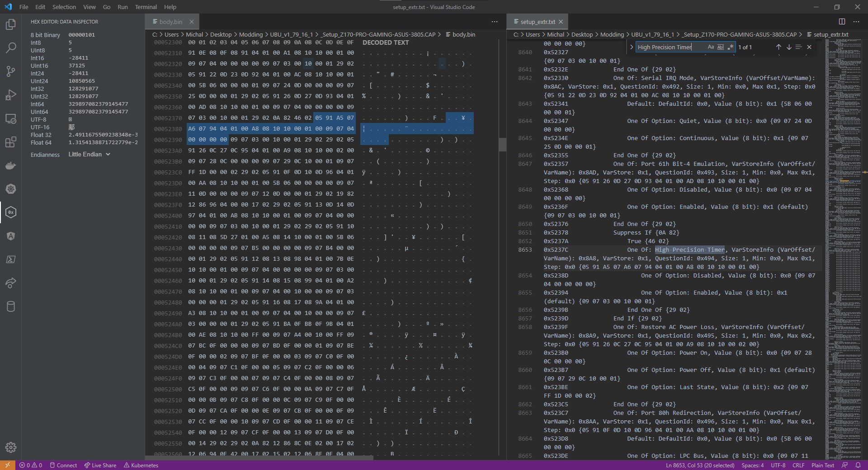868x470 pixels.
Task: Open the Manage gear menu
Action: [x=11, y=447]
